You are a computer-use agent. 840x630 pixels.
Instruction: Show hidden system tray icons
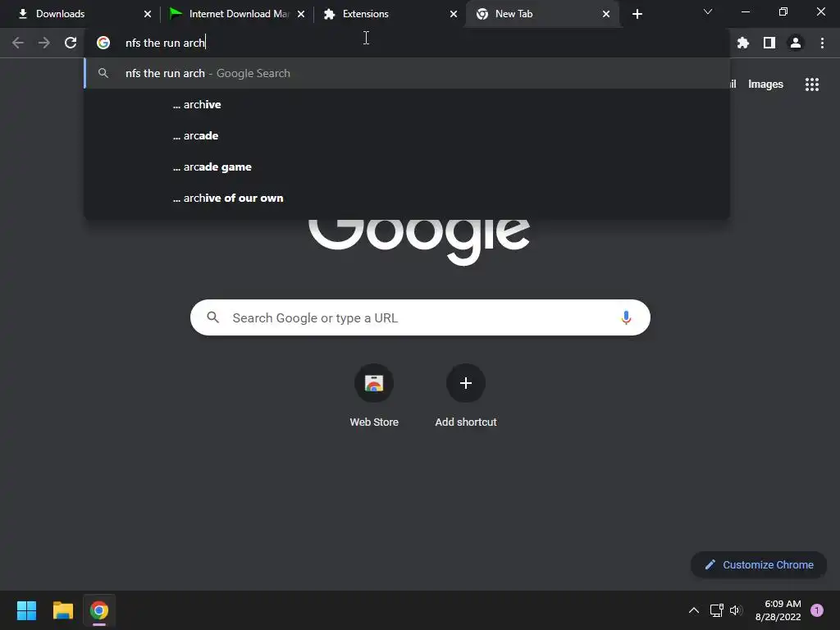click(694, 610)
